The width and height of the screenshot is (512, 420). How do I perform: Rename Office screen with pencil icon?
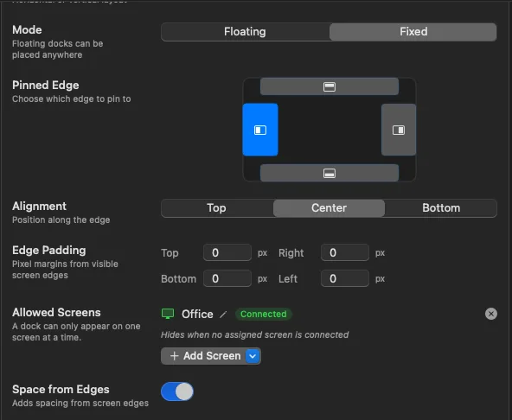tap(223, 315)
